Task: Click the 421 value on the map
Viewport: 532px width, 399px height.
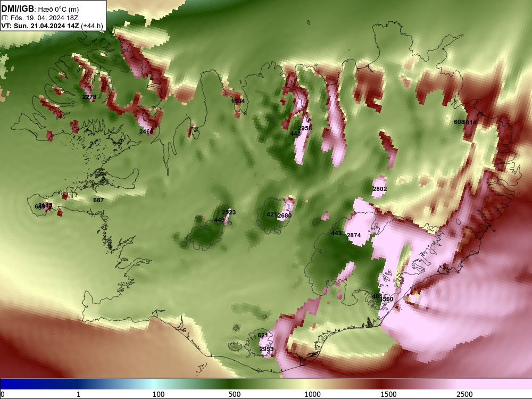Action: 272,214
